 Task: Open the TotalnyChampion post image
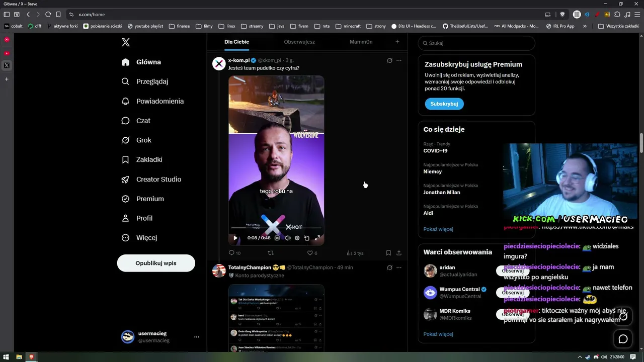(x=276, y=318)
